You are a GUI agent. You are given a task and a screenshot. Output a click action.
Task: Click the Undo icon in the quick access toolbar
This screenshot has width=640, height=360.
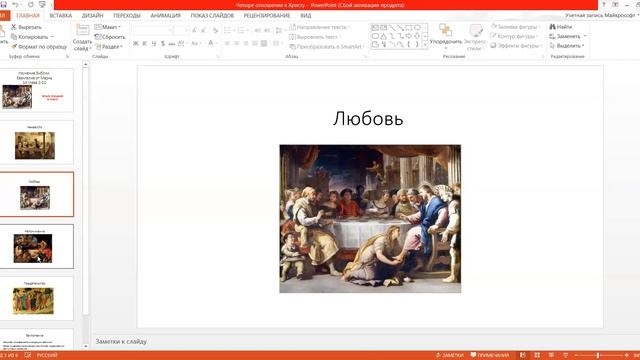[15, 4]
